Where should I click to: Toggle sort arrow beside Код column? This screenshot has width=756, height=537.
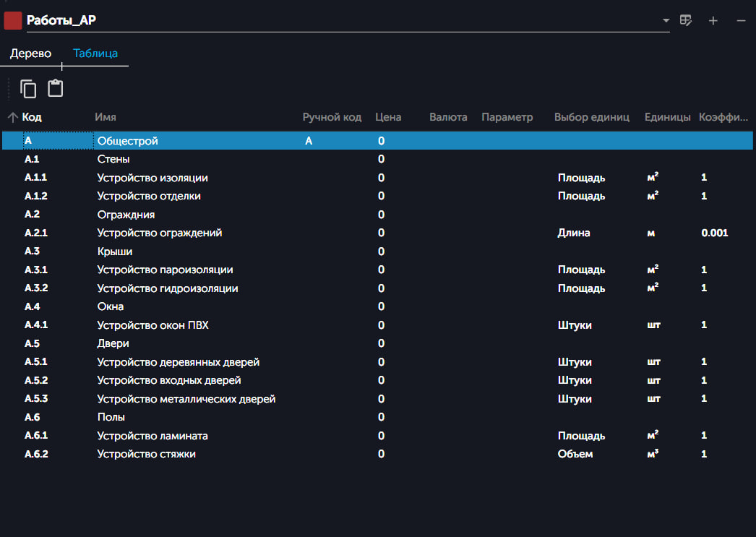tap(12, 117)
